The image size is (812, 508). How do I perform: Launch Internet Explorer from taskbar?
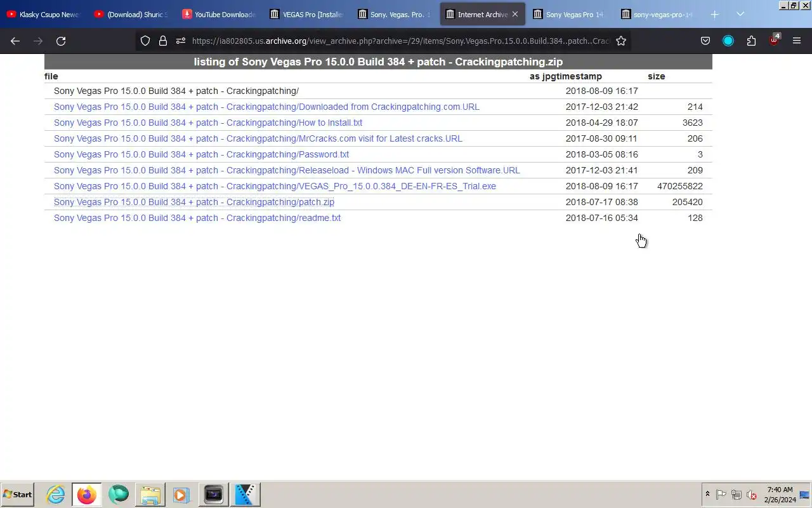(x=56, y=494)
